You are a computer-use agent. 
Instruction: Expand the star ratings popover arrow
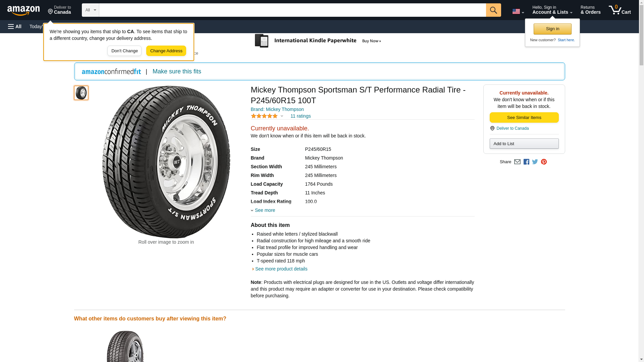(x=282, y=116)
